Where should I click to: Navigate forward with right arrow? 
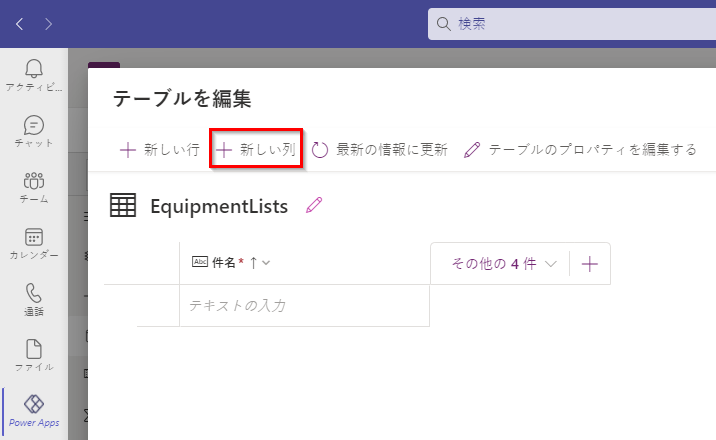pyautogui.click(x=49, y=22)
